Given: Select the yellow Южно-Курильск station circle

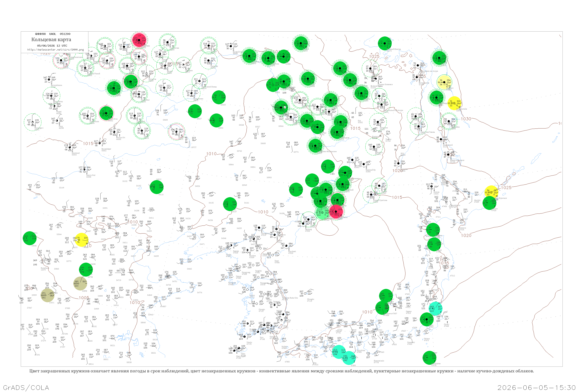Looking at the screenshot, I should tap(491, 192).
